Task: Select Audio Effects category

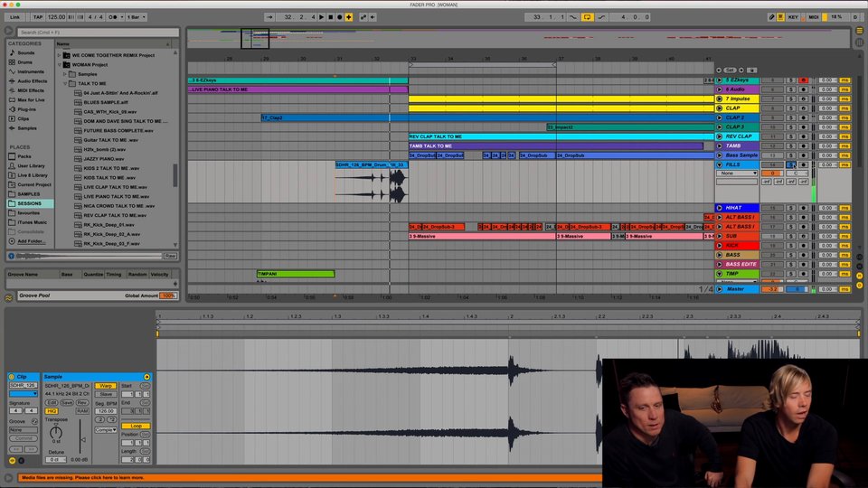Action: pyautogui.click(x=32, y=80)
